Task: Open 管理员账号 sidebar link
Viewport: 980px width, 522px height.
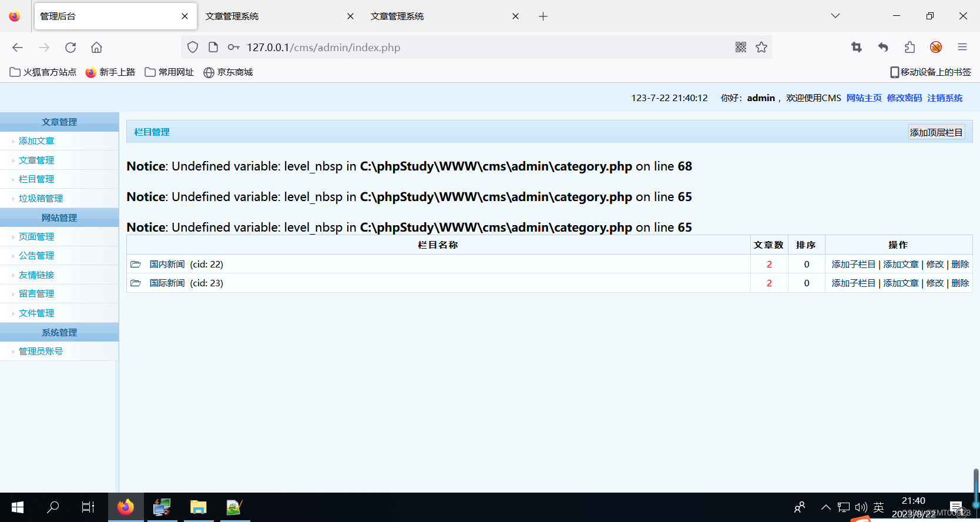Action: [41, 352]
